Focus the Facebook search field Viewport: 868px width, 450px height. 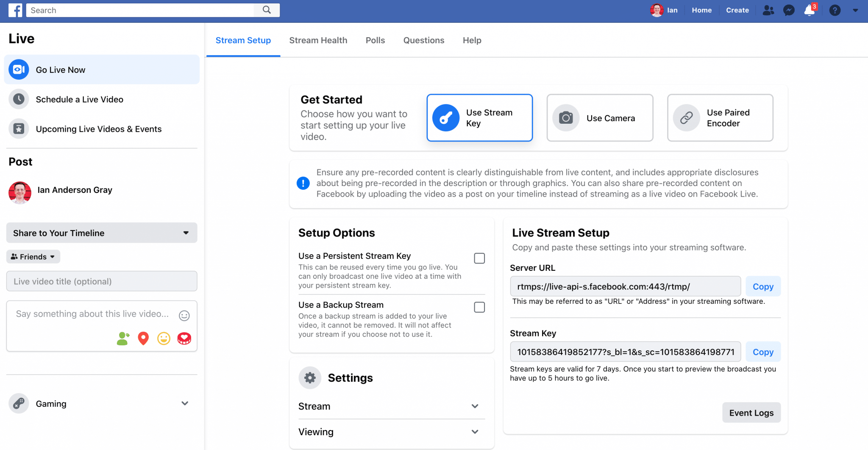(140, 10)
